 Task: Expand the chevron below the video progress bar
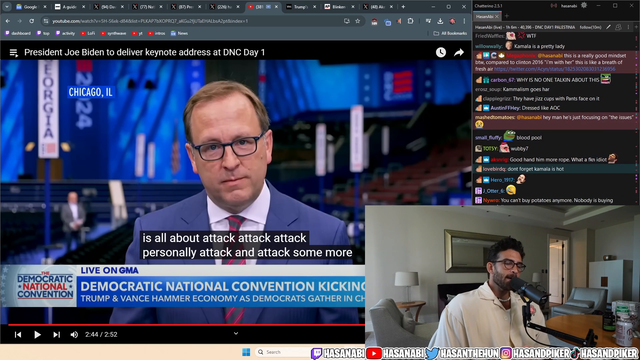pyautogui.click(x=236, y=333)
